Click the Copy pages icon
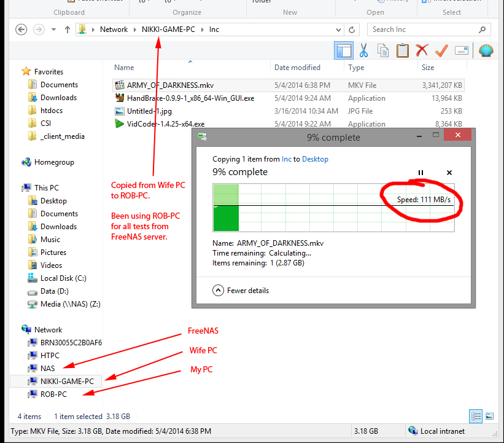The image size is (504, 443). point(383,50)
